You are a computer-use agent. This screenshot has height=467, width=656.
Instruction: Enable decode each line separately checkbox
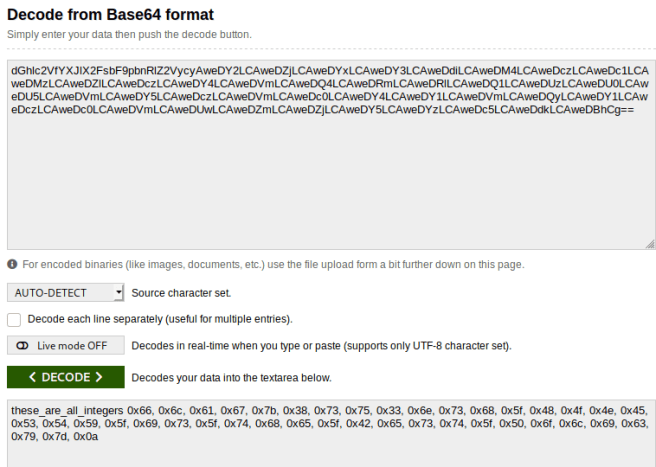pos(14,319)
